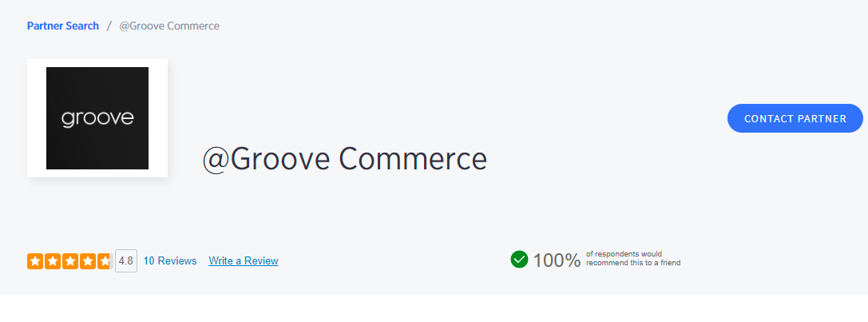
Task: Click the word Commerce in the large heading
Action: (x=413, y=159)
